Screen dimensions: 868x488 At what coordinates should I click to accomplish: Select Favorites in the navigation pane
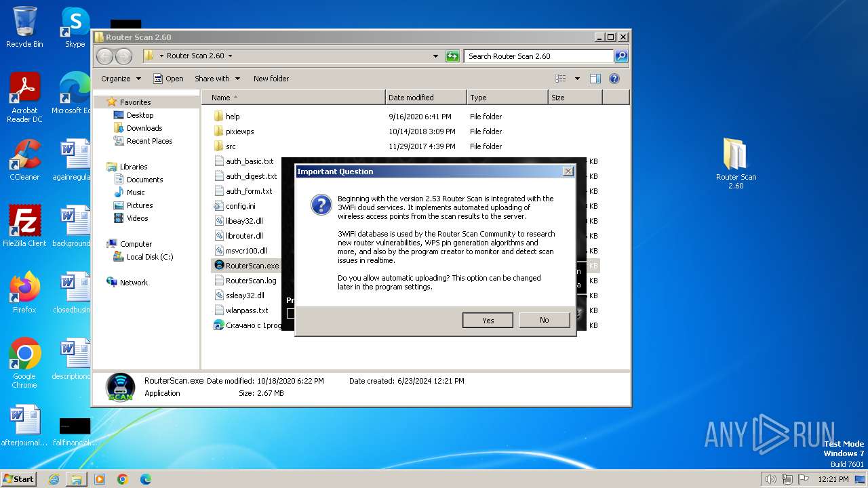(x=135, y=102)
